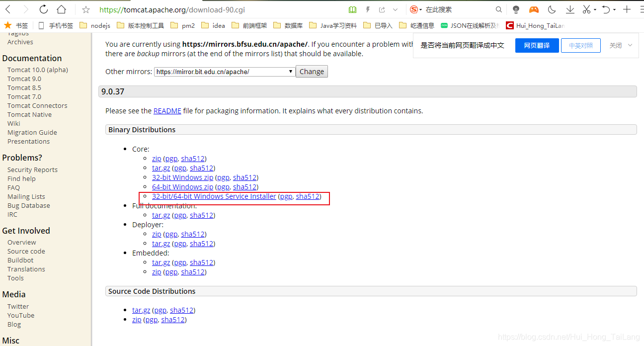
Task: Open the 数据库 bookmark folder
Action: (288, 25)
